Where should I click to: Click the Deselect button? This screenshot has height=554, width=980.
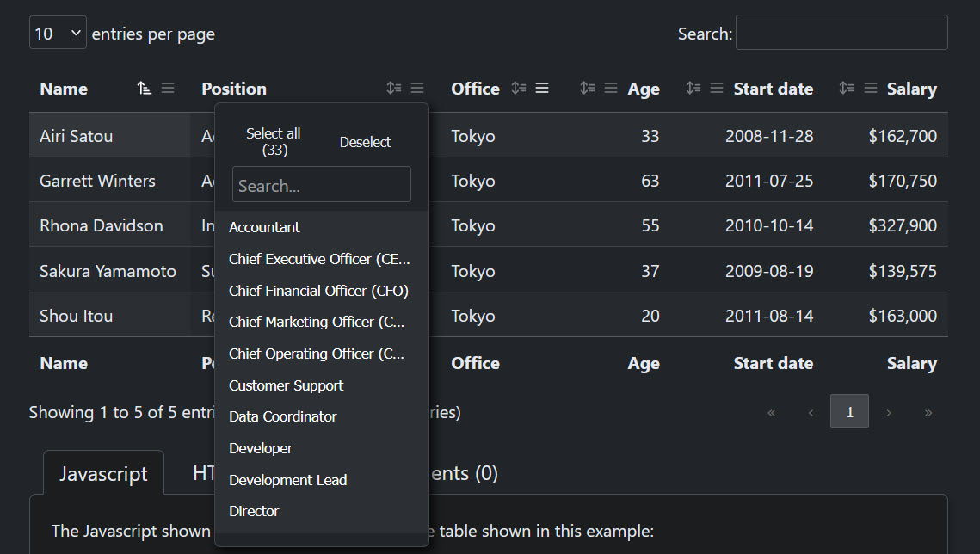(x=365, y=142)
